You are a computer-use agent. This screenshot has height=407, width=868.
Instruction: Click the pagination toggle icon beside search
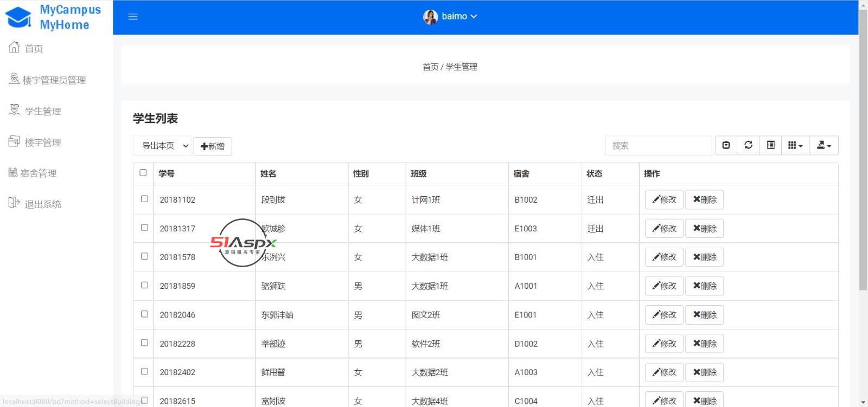[x=726, y=145]
